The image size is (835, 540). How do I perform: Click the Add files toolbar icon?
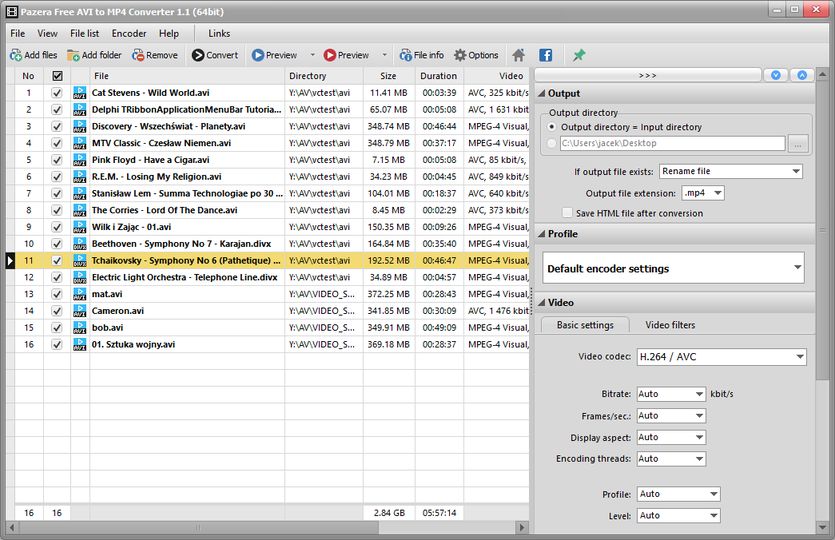click(16, 55)
